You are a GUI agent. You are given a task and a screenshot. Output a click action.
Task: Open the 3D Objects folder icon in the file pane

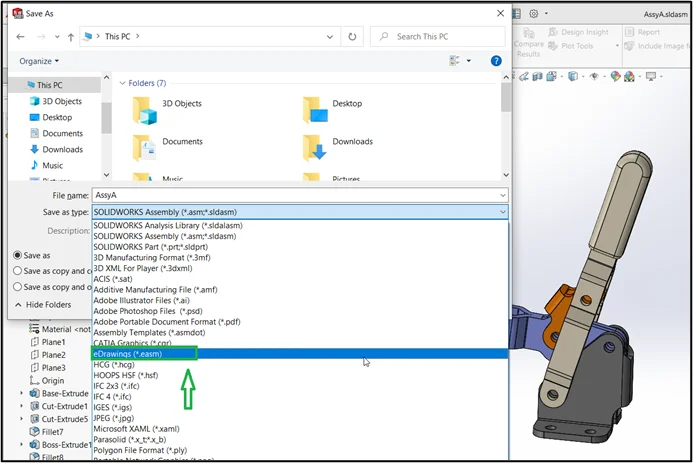145,110
